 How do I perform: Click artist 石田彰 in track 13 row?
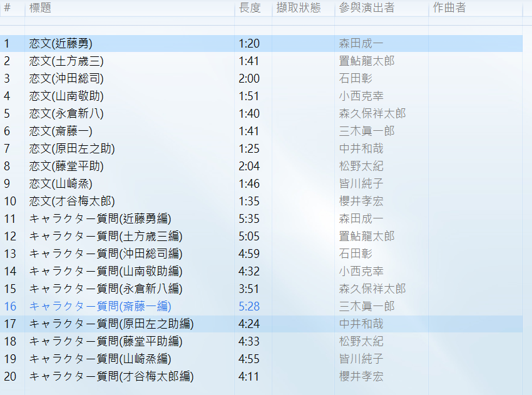[x=356, y=254]
